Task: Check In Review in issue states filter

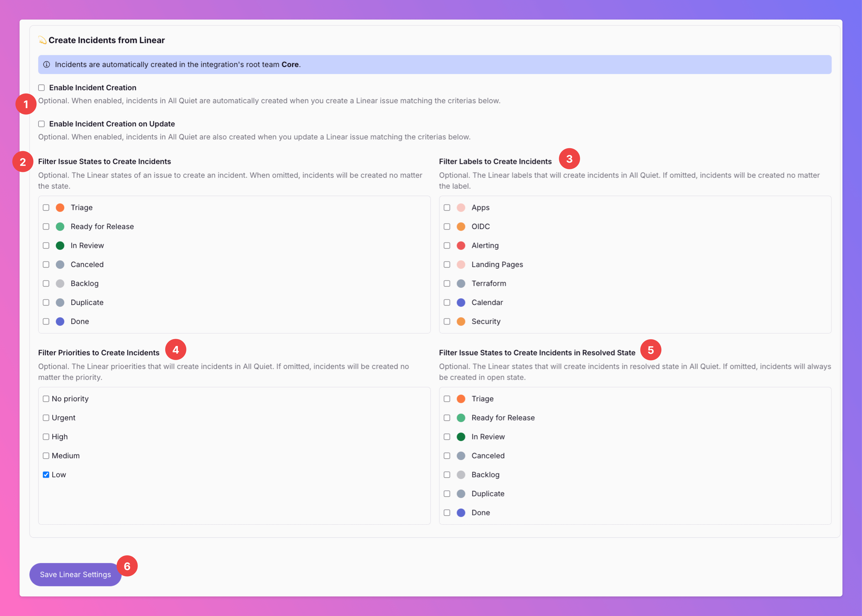Action: pyautogui.click(x=46, y=246)
